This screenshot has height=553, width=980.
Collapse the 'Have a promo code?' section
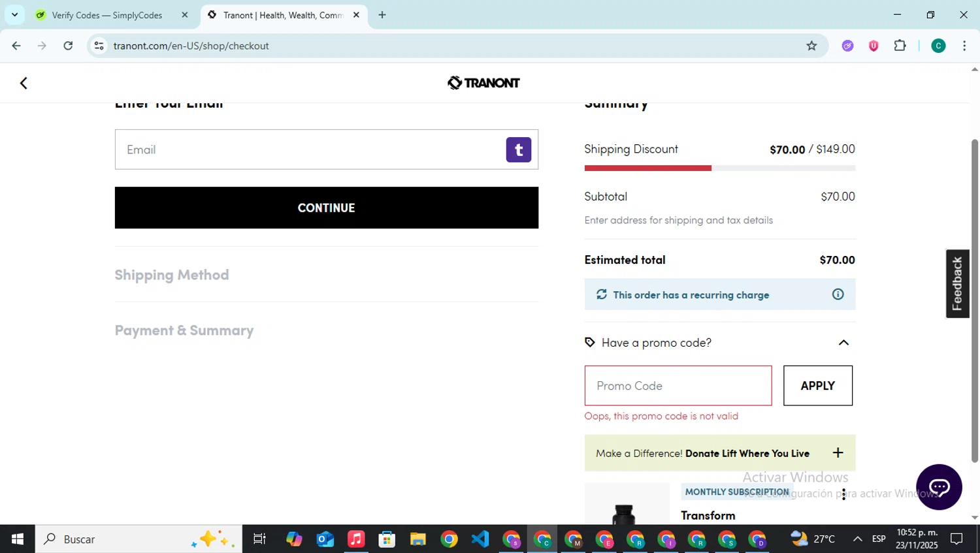[x=843, y=343]
